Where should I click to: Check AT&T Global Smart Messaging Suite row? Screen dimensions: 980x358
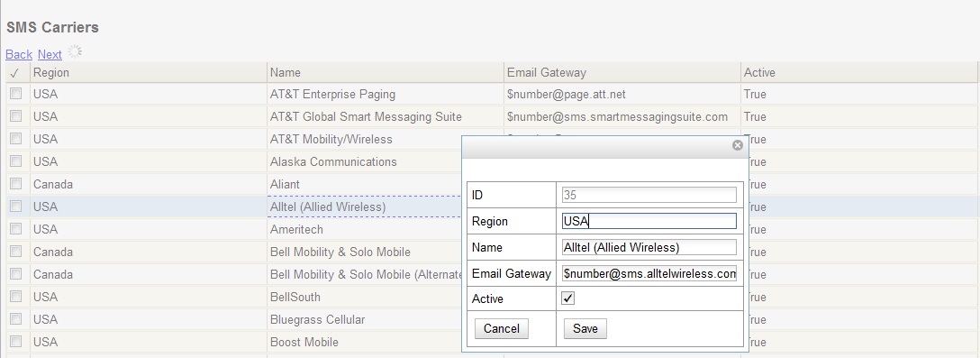15,115
